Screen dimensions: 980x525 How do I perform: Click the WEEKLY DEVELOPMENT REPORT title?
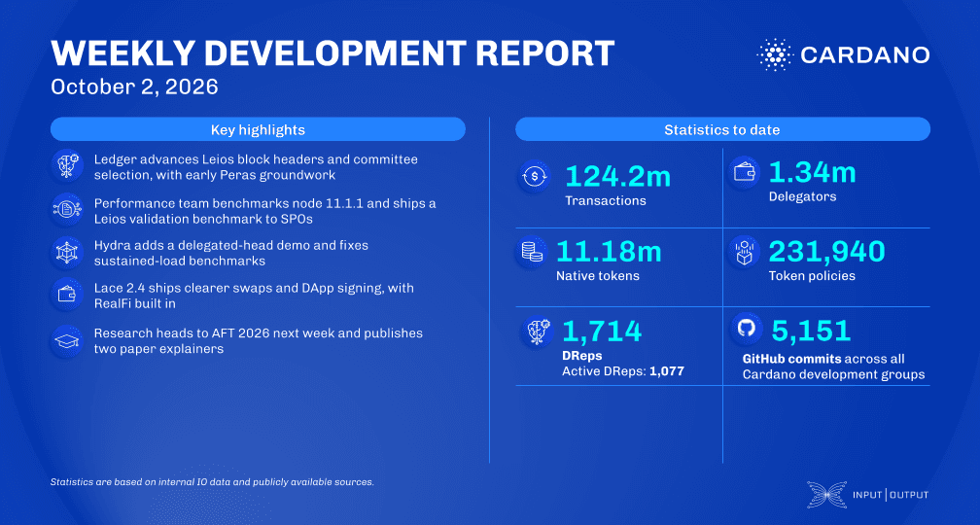[x=333, y=52]
